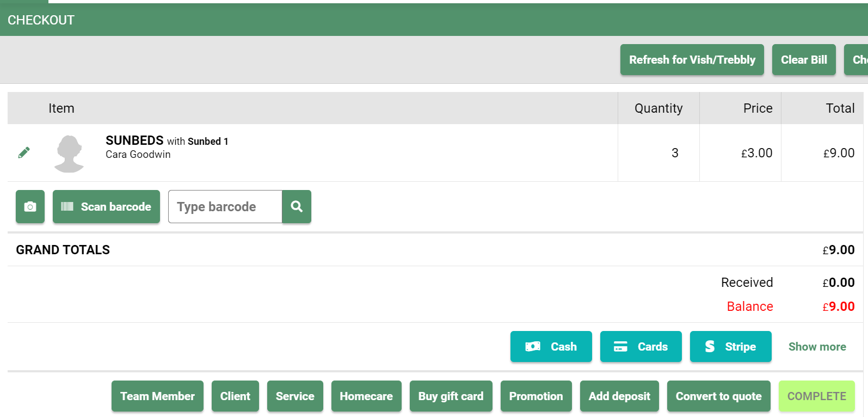Pay with Cash
Viewport: 868px width, 417px height.
click(551, 347)
